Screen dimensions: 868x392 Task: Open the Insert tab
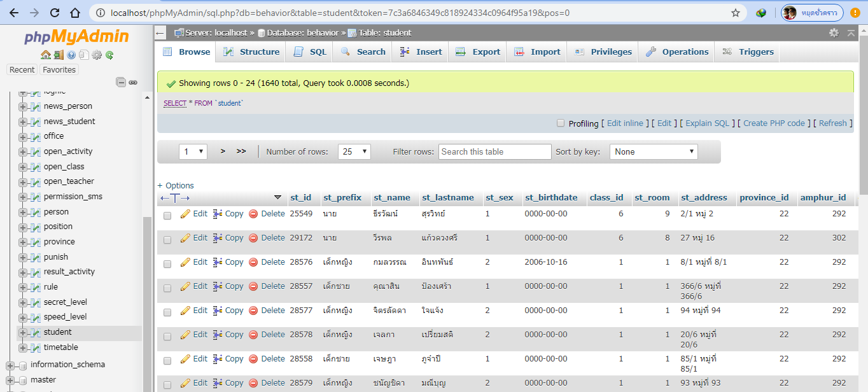point(421,52)
